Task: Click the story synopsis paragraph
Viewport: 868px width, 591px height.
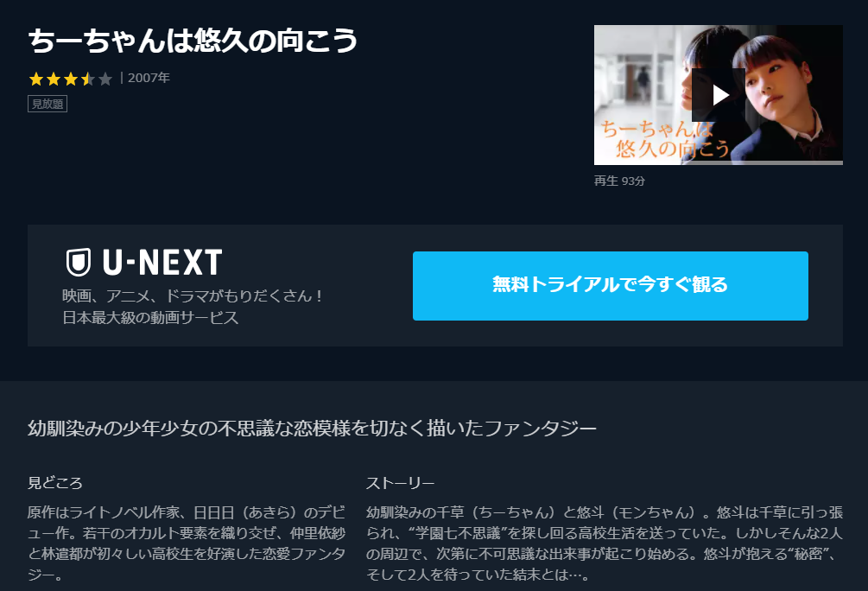Action: tap(604, 543)
